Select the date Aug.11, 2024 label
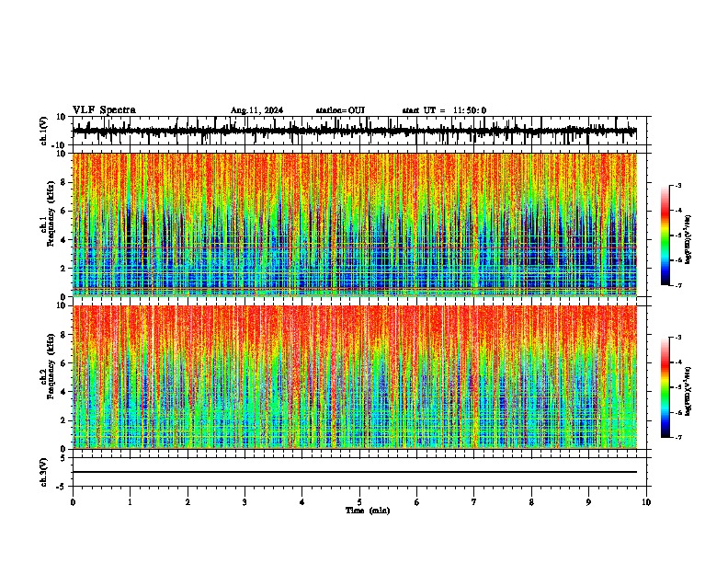The width and height of the screenshot is (728, 563). (x=256, y=110)
